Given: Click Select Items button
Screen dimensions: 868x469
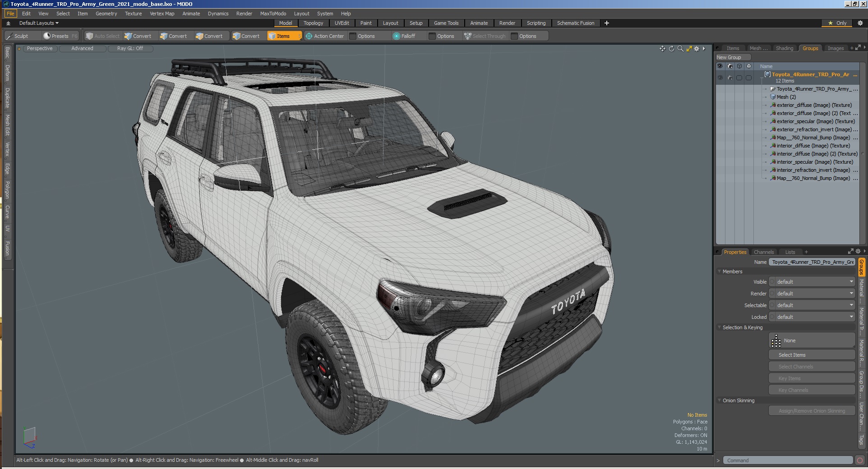Looking at the screenshot, I should [812, 355].
